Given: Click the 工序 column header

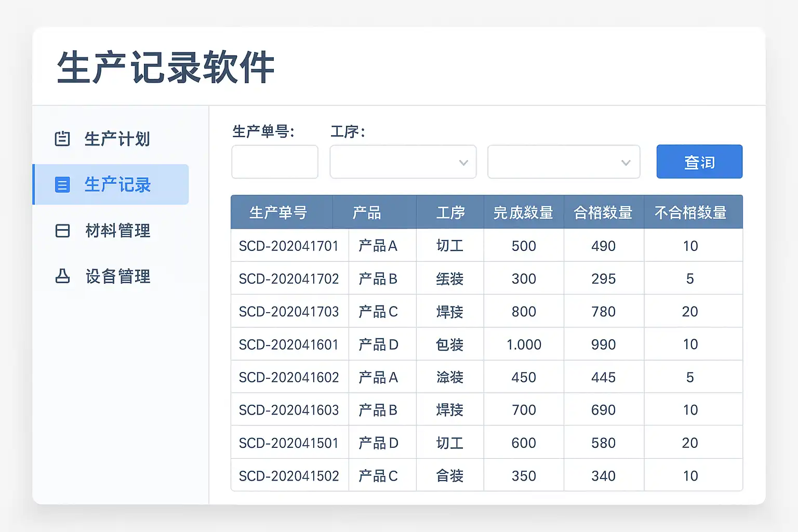Looking at the screenshot, I should pos(450,212).
